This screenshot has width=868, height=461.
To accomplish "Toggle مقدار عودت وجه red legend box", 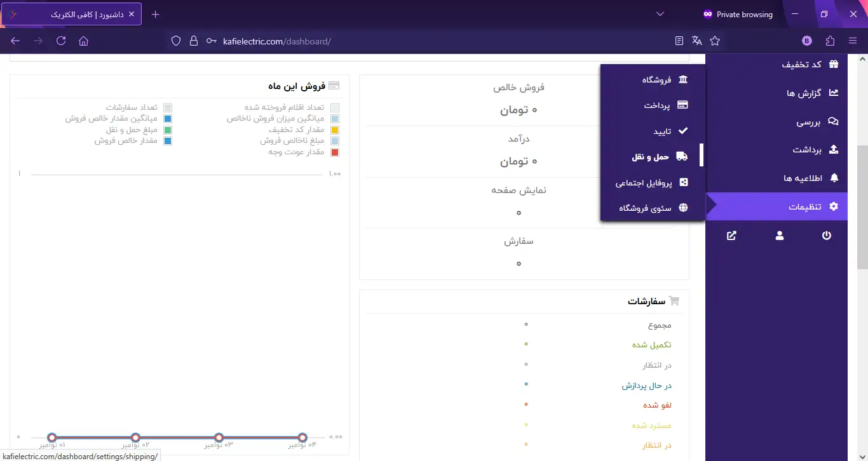I will coord(335,152).
